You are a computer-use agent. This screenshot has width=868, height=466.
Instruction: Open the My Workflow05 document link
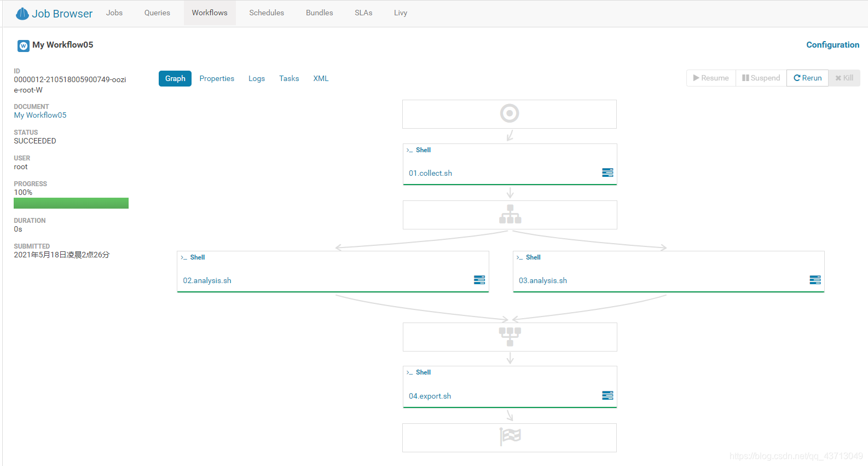40,115
